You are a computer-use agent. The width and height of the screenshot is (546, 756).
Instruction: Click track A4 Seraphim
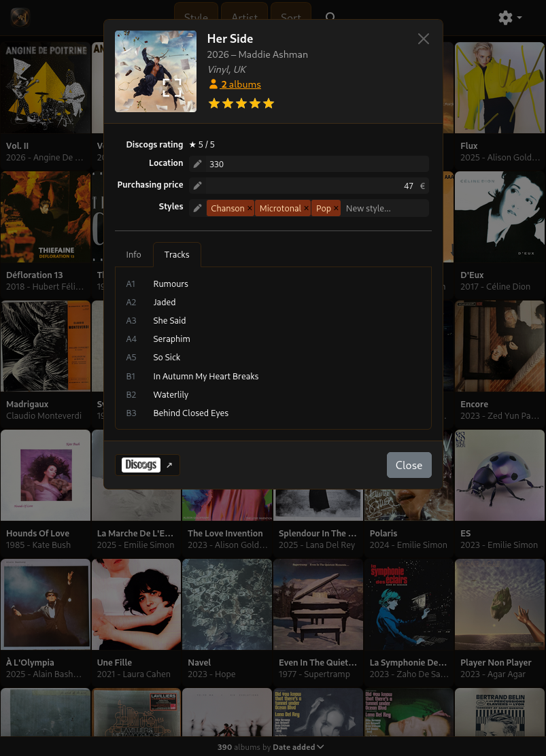click(172, 339)
